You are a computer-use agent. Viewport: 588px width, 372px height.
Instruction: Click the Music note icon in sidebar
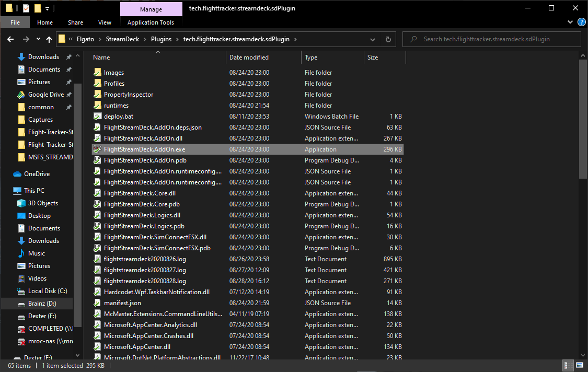[x=21, y=253]
